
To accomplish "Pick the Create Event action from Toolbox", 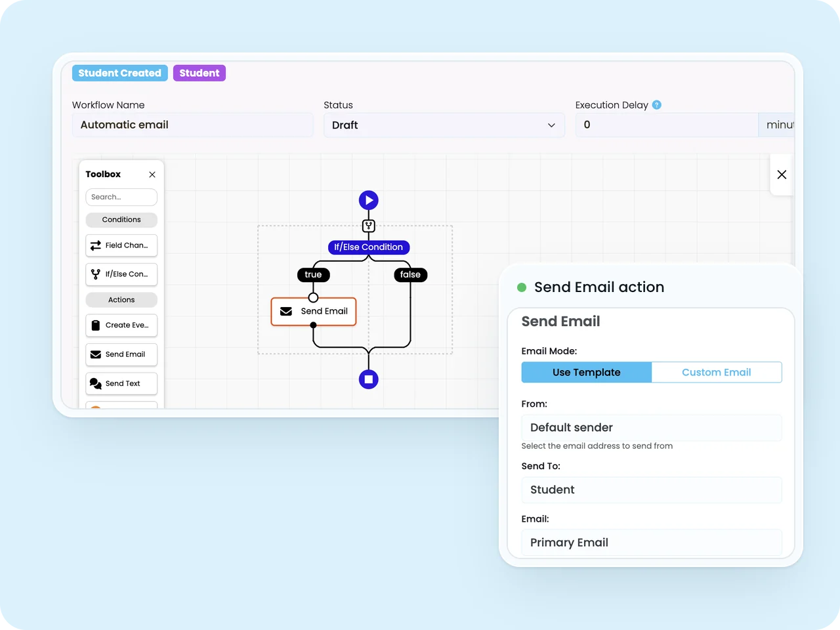I will 121,325.
